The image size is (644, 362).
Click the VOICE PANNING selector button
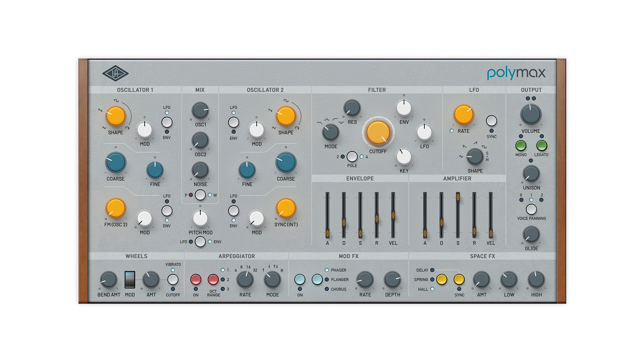click(x=531, y=209)
